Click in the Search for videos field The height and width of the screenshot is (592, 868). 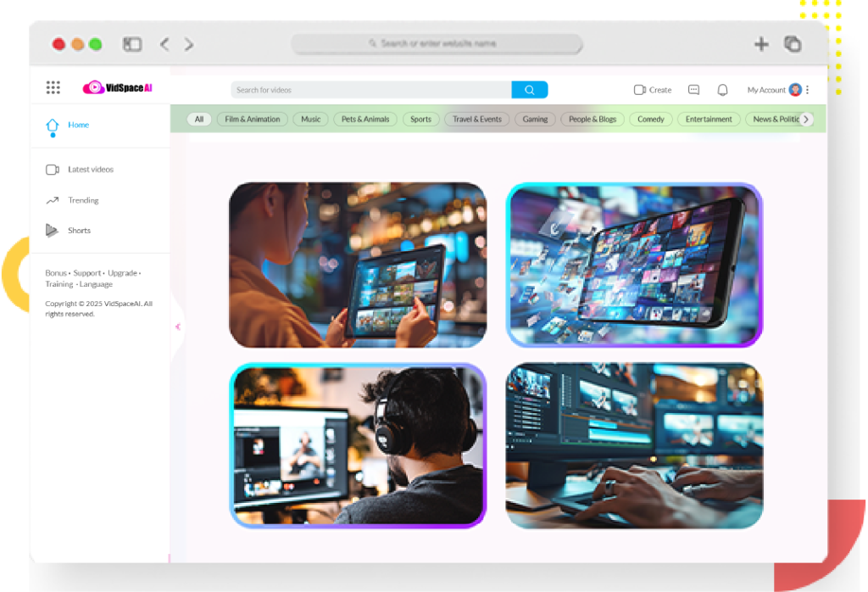370,90
